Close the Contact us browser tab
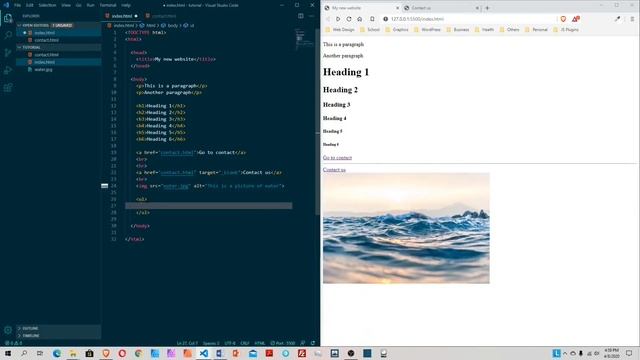The height and width of the screenshot is (360, 640). click(x=477, y=8)
